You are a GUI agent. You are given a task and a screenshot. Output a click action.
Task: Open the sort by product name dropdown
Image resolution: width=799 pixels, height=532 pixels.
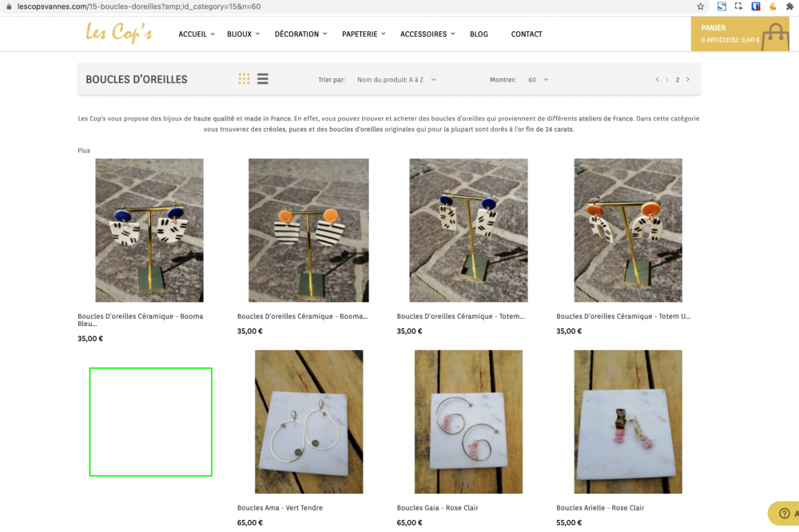pyautogui.click(x=396, y=80)
